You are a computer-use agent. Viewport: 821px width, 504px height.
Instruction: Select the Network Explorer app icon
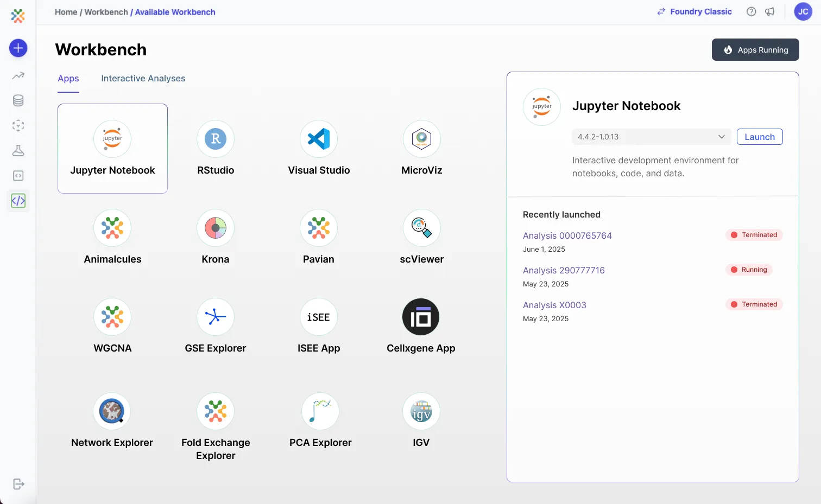(x=112, y=411)
